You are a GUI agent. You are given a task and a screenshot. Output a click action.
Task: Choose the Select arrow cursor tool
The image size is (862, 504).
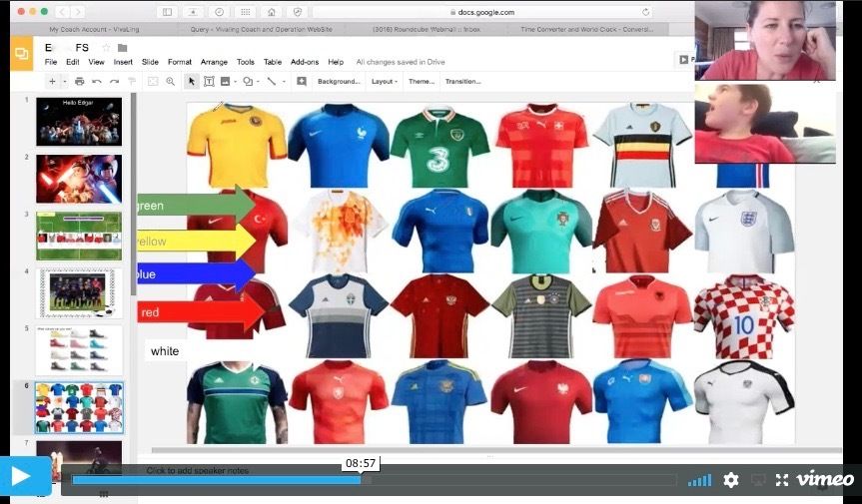(x=192, y=81)
